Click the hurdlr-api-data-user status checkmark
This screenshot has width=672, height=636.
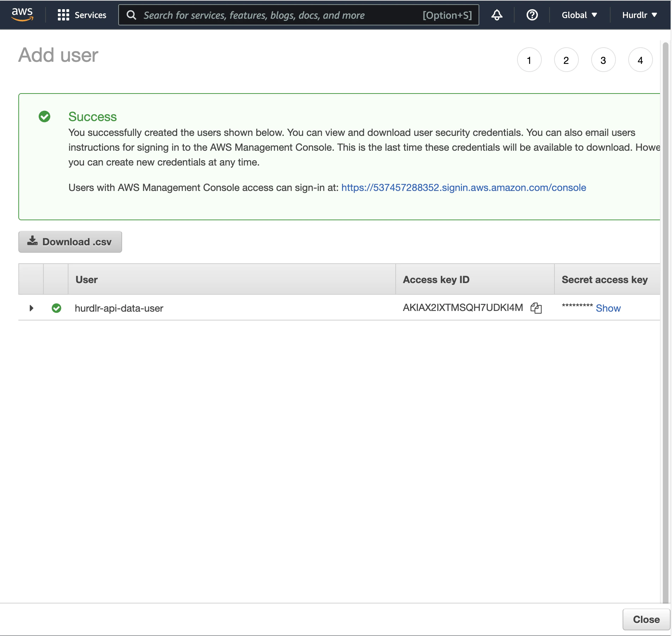coord(56,308)
